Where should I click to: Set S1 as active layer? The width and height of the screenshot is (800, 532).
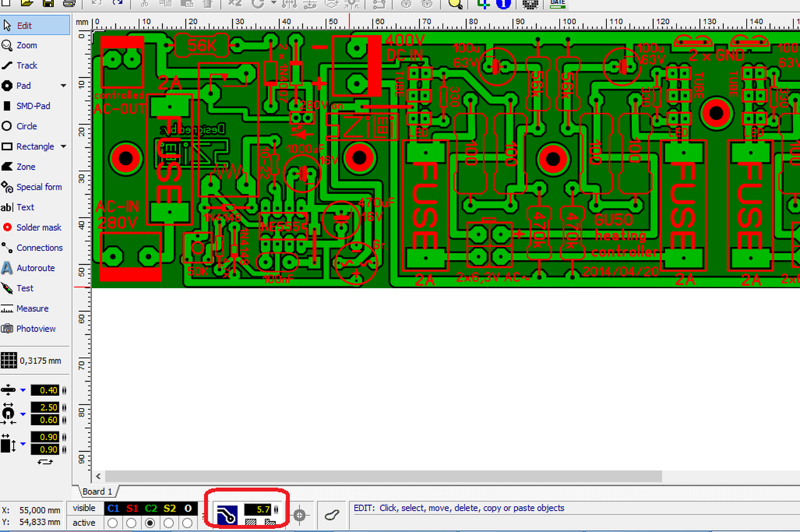click(132, 523)
